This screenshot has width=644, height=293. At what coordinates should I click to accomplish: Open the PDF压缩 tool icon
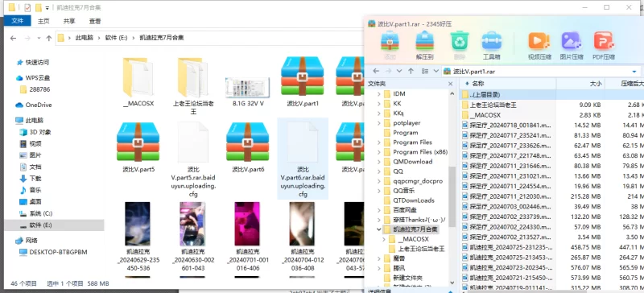[604, 45]
